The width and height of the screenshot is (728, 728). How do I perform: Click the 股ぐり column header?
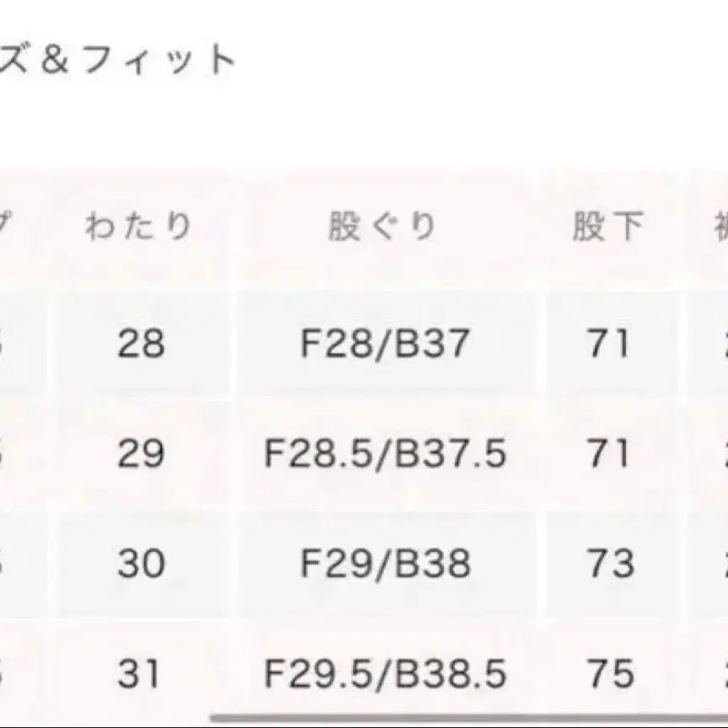pyautogui.click(x=384, y=227)
